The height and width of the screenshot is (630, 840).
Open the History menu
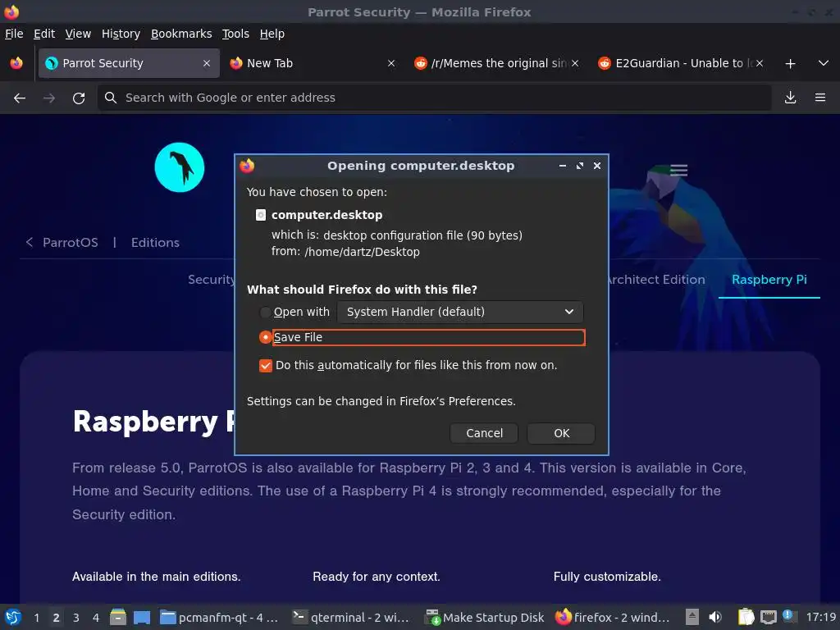tap(121, 34)
